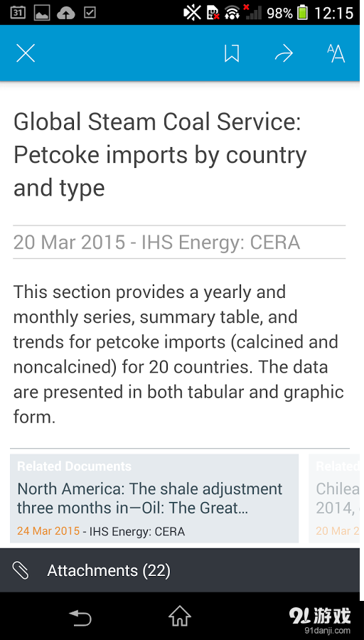
Task: Open the North America shale adjustment document
Action: (x=154, y=498)
